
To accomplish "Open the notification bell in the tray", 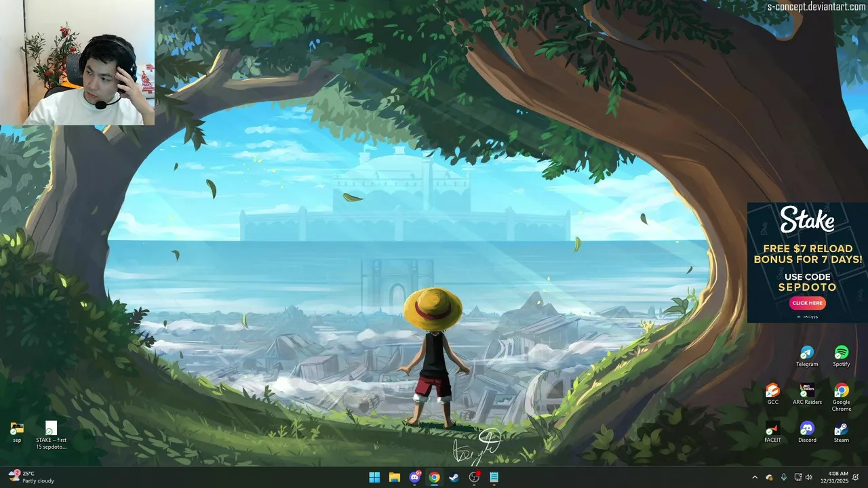I will point(856,477).
